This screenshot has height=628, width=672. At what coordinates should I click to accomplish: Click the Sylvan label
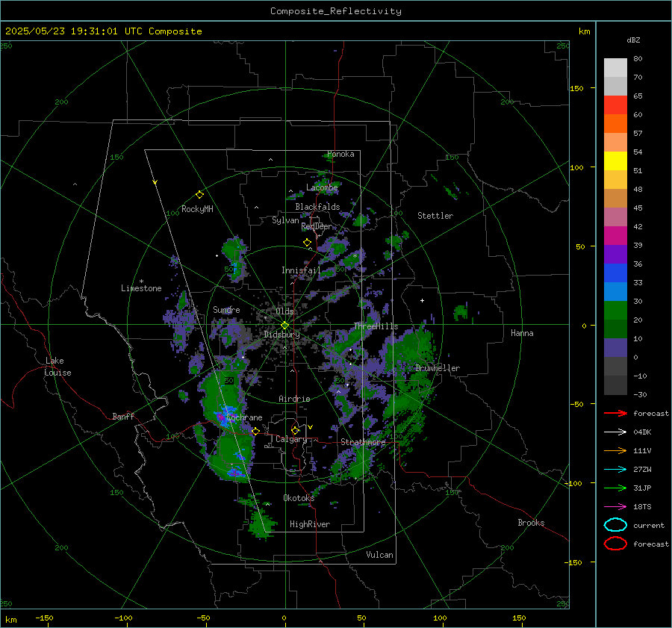coord(285,221)
